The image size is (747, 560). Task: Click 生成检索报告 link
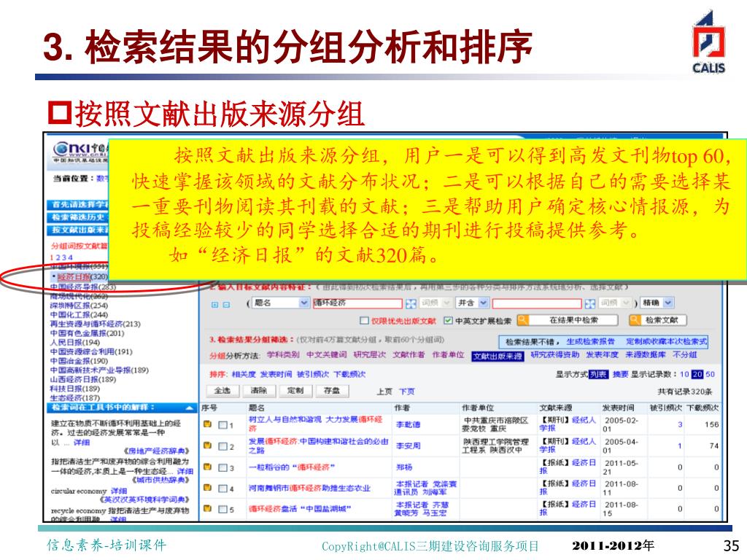pos(589,342)
